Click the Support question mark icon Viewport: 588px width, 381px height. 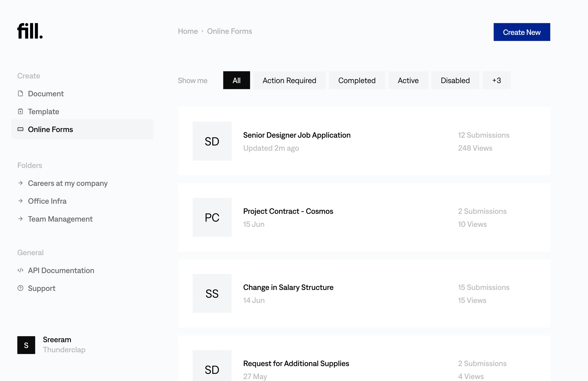click(21, 288)
